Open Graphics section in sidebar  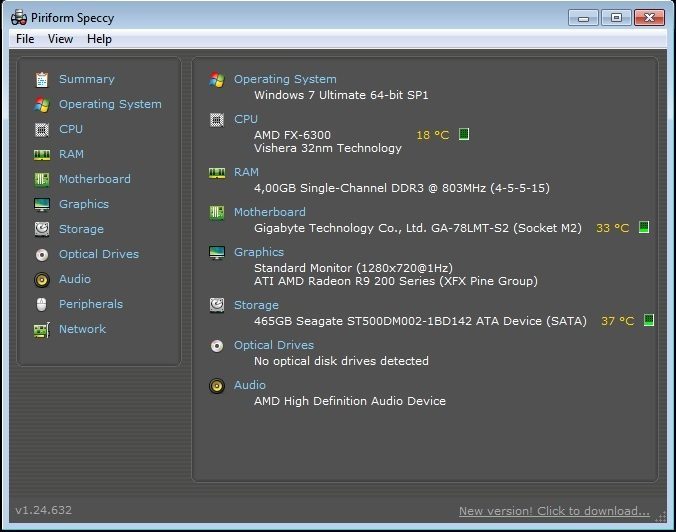(84, 204)
